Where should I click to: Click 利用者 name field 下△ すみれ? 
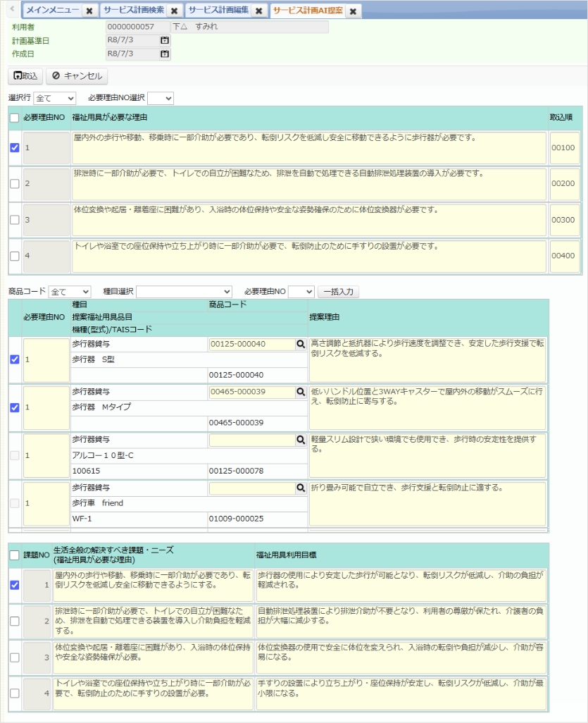250,27
